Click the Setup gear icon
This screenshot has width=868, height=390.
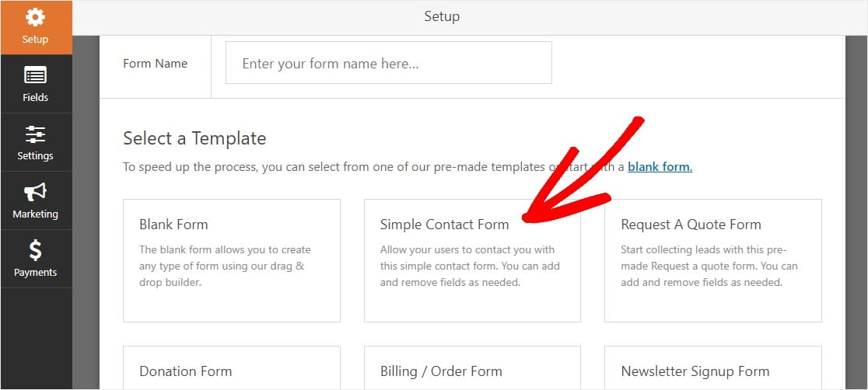36,17
